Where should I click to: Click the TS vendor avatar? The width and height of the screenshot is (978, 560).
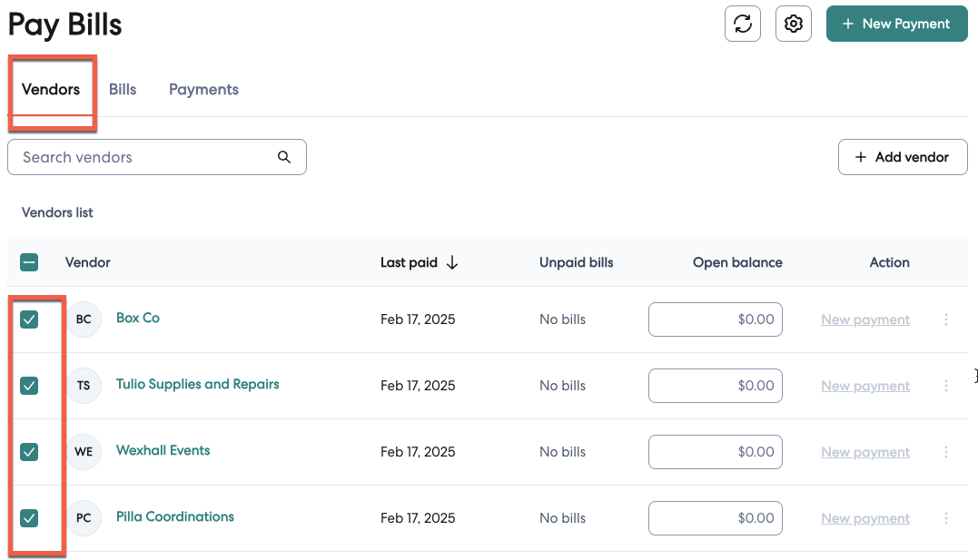(84, 386)
